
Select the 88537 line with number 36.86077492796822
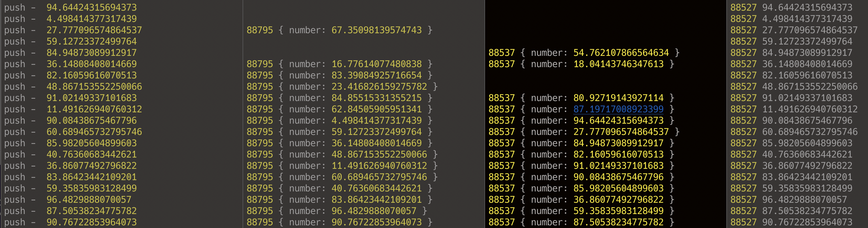click(582, 200)
